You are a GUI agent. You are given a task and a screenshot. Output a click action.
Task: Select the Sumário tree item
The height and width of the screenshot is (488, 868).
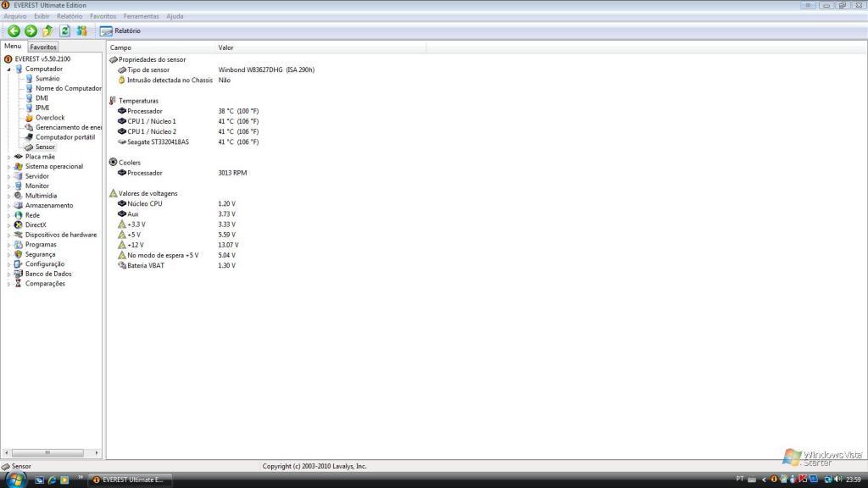pyautogui.click(x=47, y=79)
